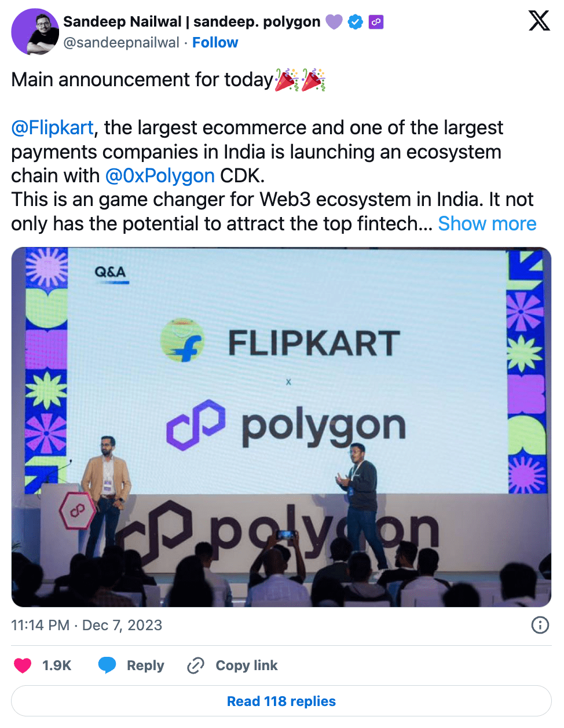564x728 pixels.
Task: Click the Reply text label
Action: click(x=145, y=666)
